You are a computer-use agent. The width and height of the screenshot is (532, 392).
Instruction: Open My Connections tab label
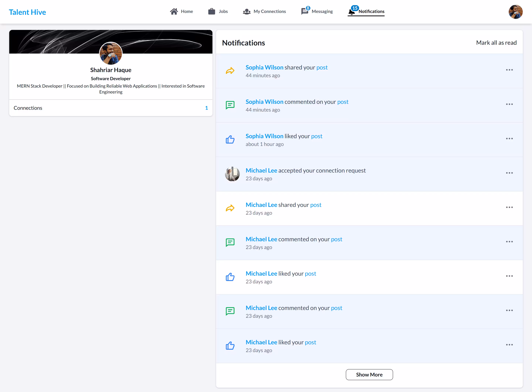270,11
